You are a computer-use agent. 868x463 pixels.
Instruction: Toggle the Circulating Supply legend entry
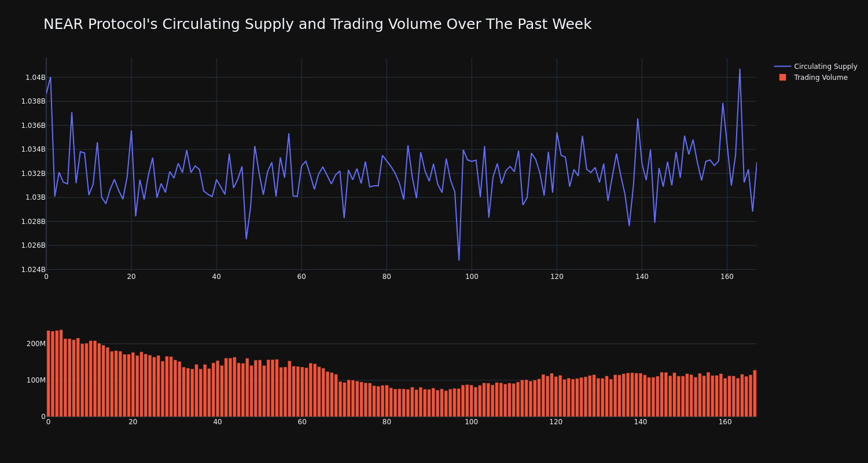point(815,67)
